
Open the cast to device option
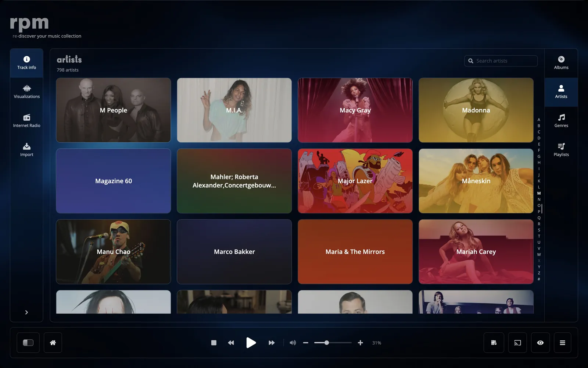coord(517,343)
